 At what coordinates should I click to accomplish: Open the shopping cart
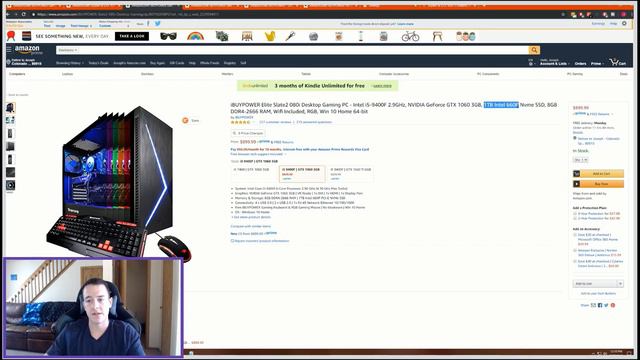(x=618, y=62)
